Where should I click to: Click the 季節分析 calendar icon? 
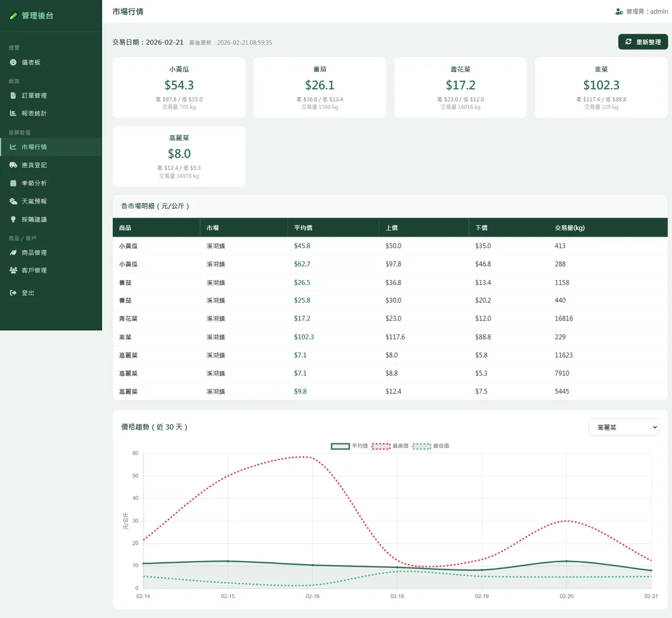pos(13,183)
